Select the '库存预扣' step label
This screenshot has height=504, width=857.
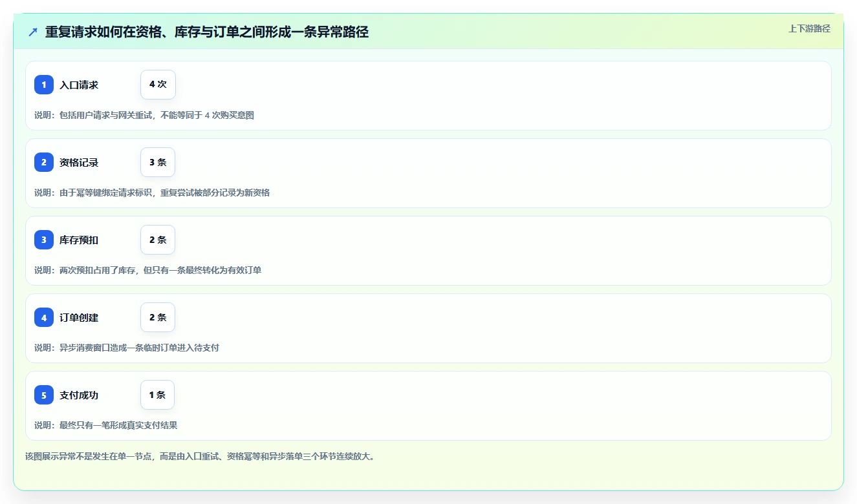79,240
